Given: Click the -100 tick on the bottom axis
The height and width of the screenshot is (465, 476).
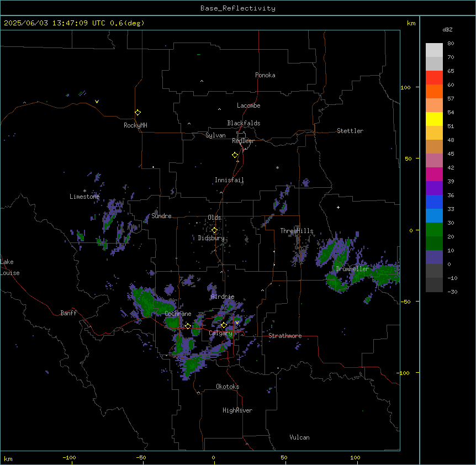Looking at the screenshot, I should tap(69, 457).
